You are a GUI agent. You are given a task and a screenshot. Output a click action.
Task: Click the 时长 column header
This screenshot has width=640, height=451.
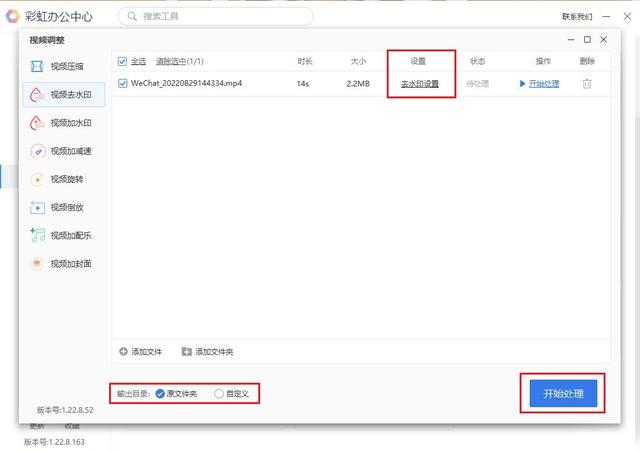click(305, 61)
